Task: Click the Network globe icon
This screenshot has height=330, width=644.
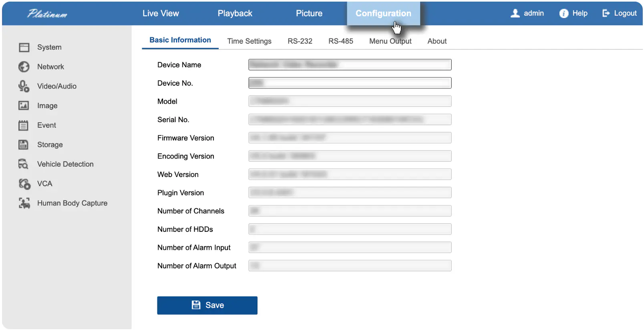Action: pyautogui.click(x=24, y=67)
